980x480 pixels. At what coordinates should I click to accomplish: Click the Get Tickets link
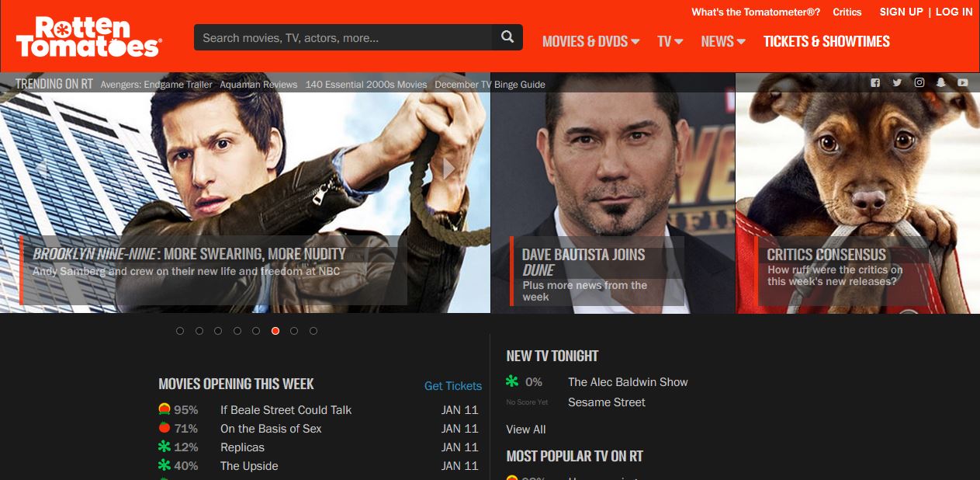point(453,385)
